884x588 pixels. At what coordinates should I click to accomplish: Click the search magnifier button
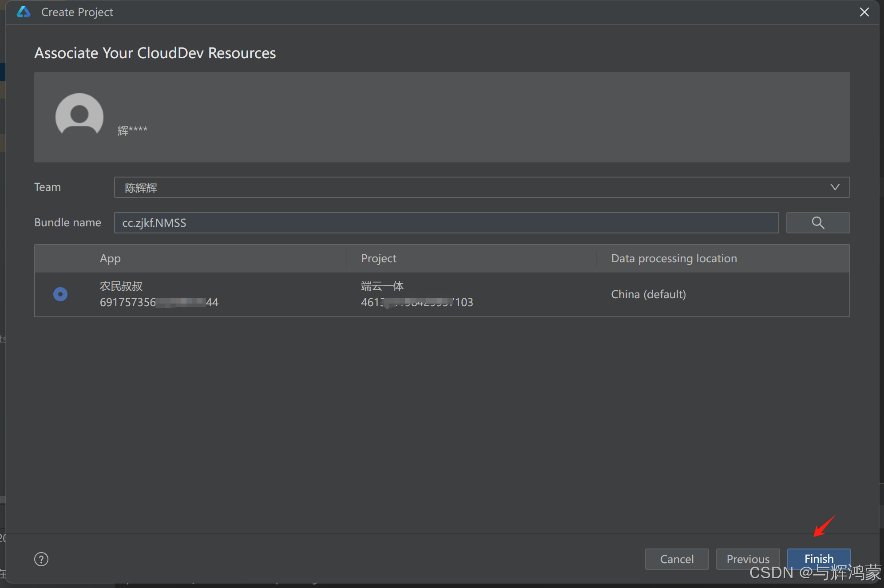click(x=817, y=223)
